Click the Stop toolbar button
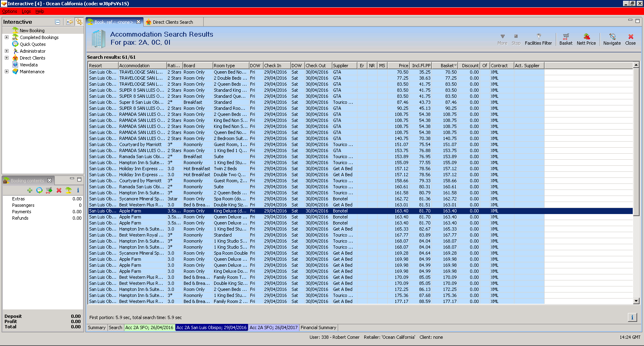 (516, 39)
